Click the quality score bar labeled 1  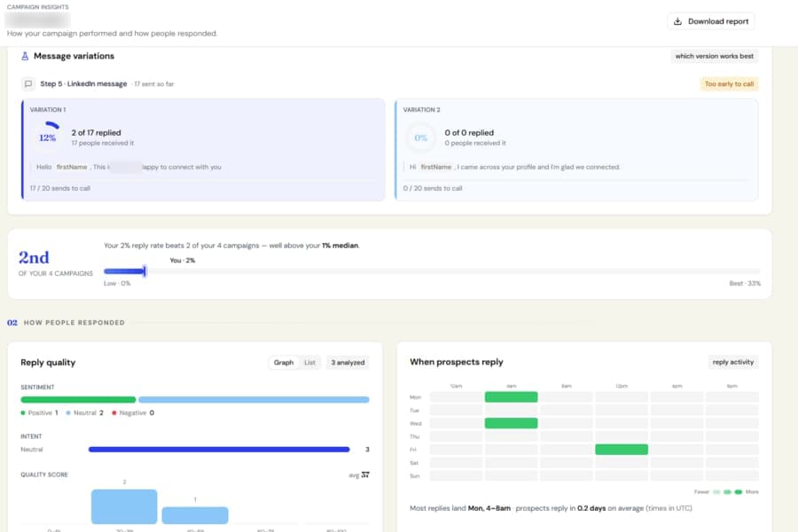[195, 515]
